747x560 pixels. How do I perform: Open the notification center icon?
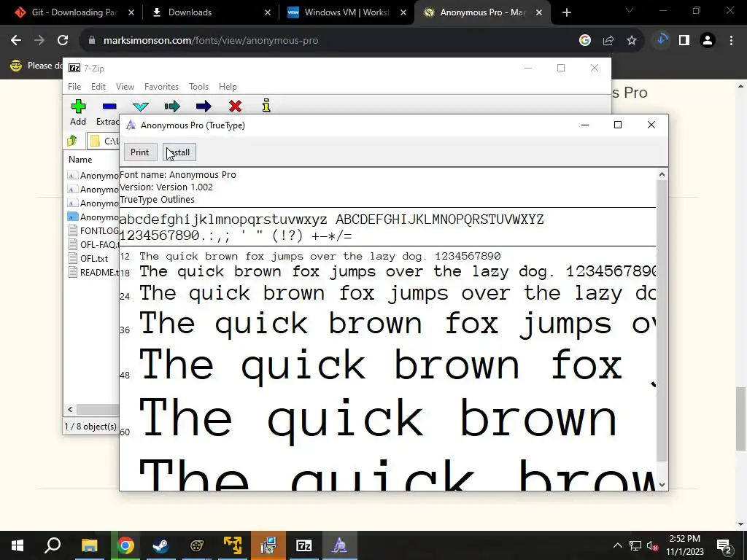click(x=724, y=545)
